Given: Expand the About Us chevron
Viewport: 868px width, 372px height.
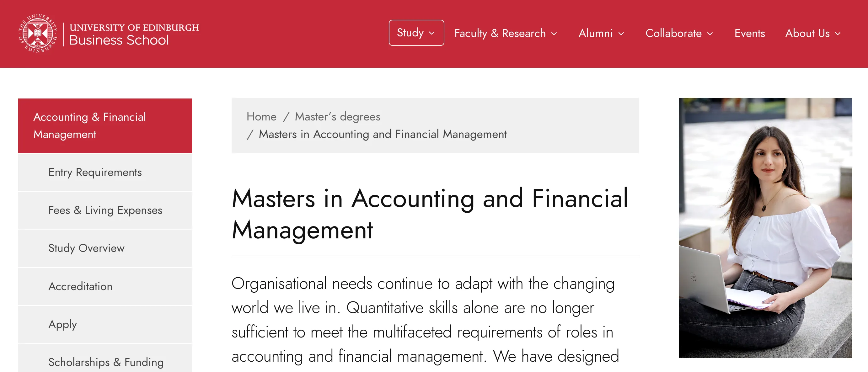Looking at the screenshot, I should tap(838, 34).
